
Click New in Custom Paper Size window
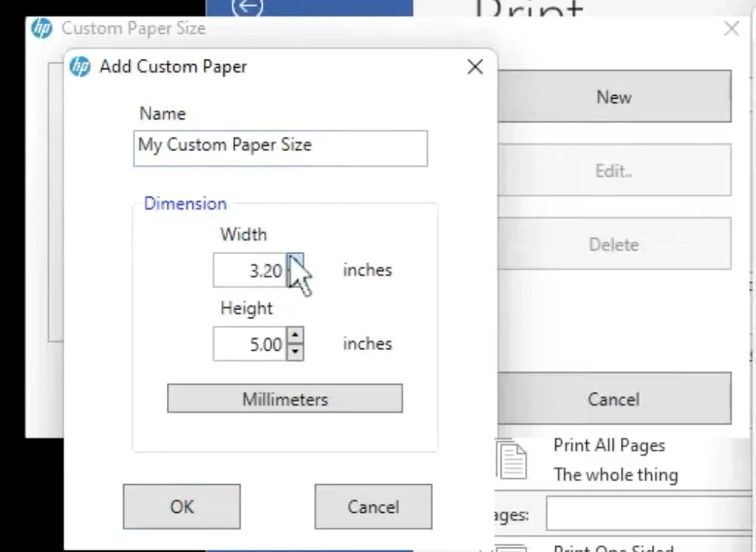coord(613,97)
